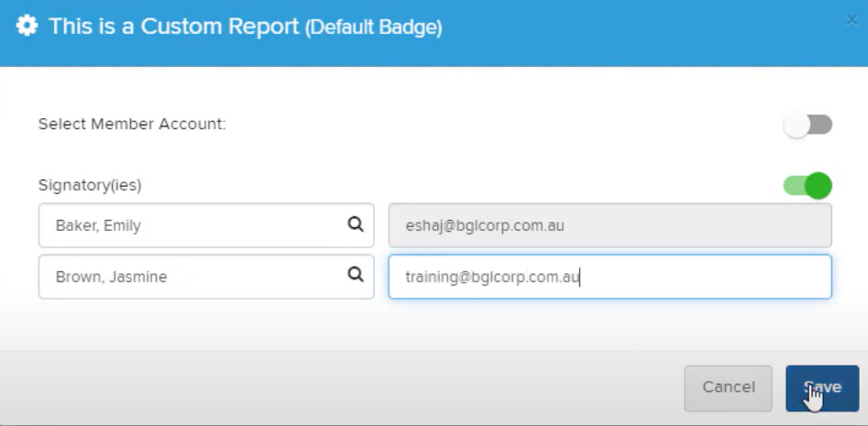This screenshot has height=426, width=868.
Task: Click the Select Member Account label
Action: (x=132, y=124)
